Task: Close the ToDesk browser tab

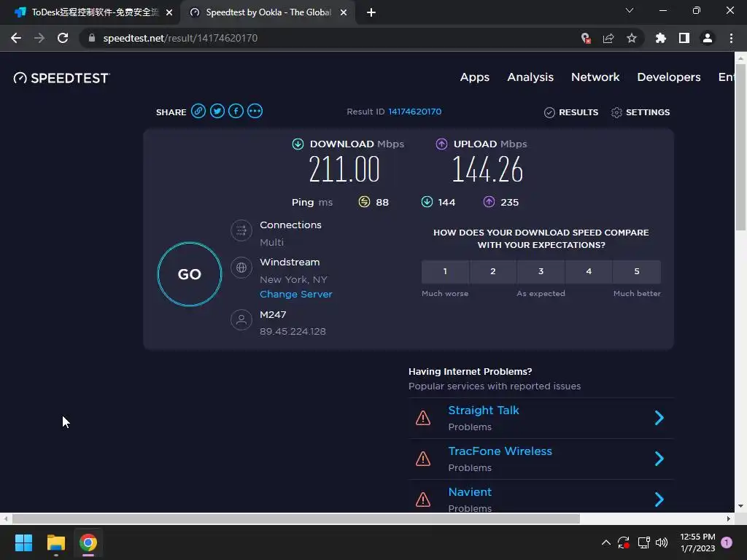Action: (169, 12)
